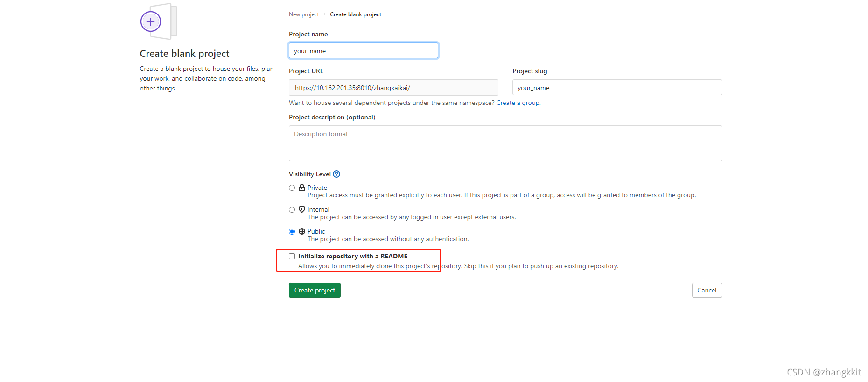The width and height of the screenshot is (868, 382).
Task: Go to New project breadcrumb
Action: 304,14
